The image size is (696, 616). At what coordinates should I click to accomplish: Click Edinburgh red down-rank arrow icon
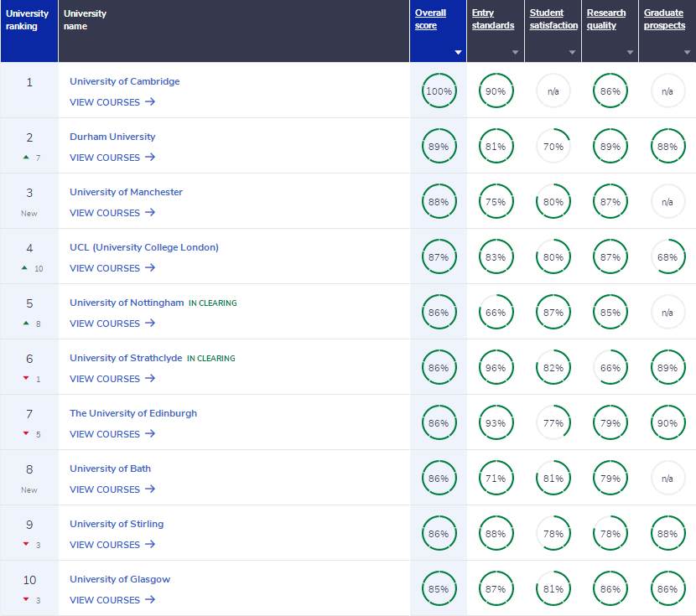(x=26, y=433)
